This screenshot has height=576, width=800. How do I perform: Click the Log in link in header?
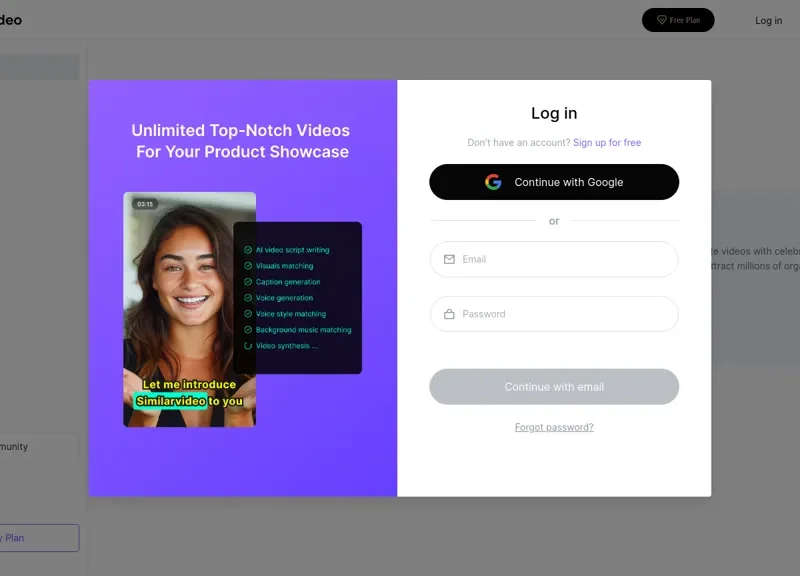point(768,20)
